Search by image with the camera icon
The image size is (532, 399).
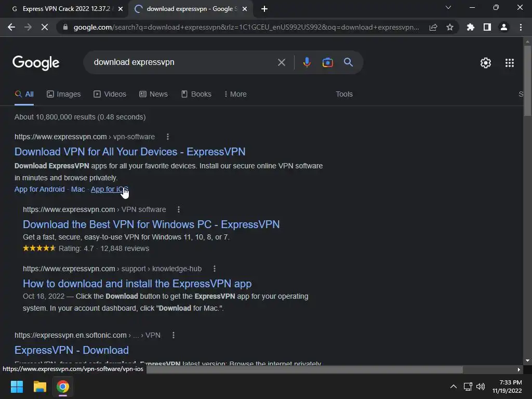(x=327, y=62)
